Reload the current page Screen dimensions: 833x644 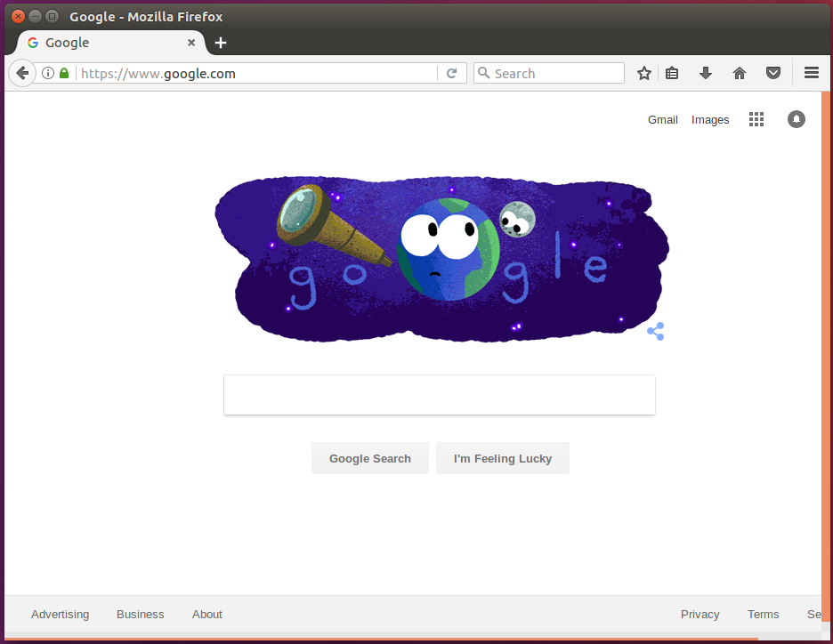[x=451, y=73]
